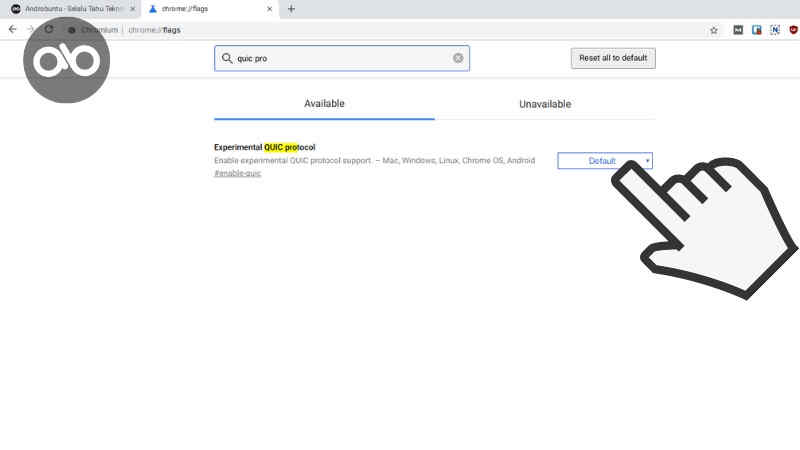
Task: Click Reset all to default button
Action: 613,58
